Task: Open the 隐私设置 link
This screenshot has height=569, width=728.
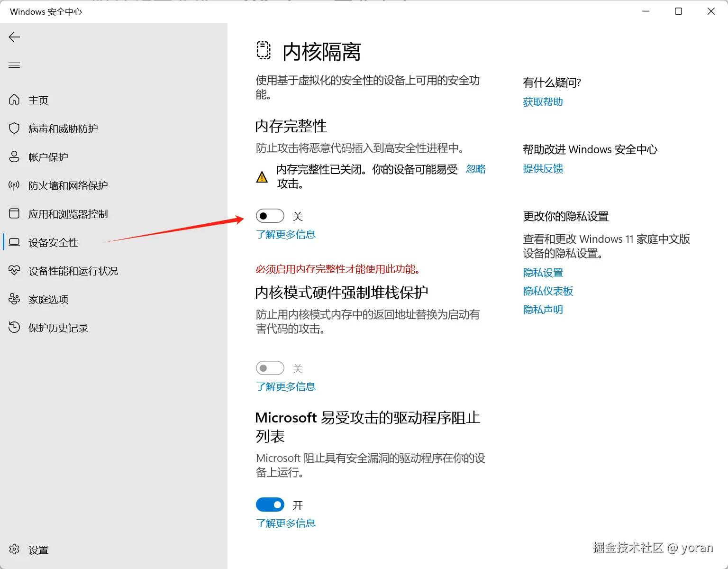Action: (543, 273)
